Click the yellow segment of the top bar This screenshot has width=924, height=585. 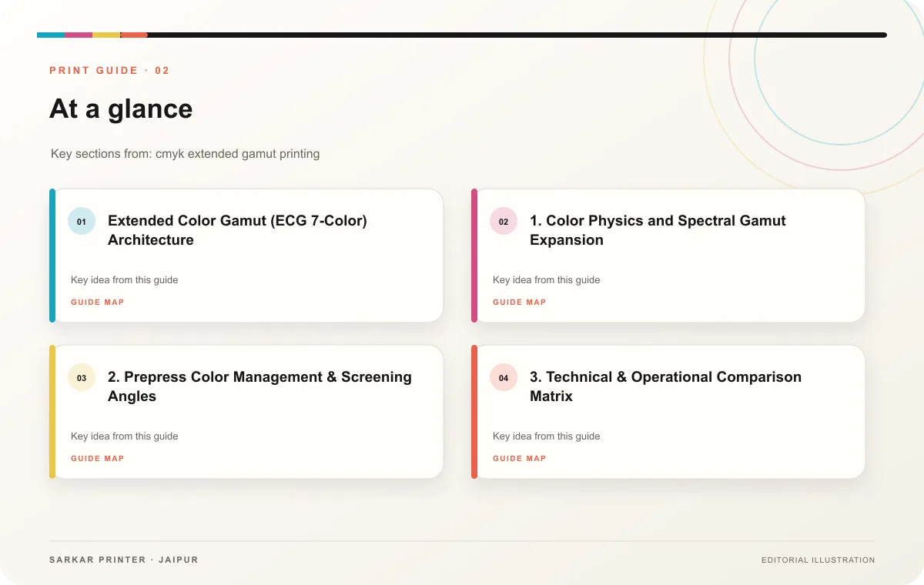(x=106, y=35)
